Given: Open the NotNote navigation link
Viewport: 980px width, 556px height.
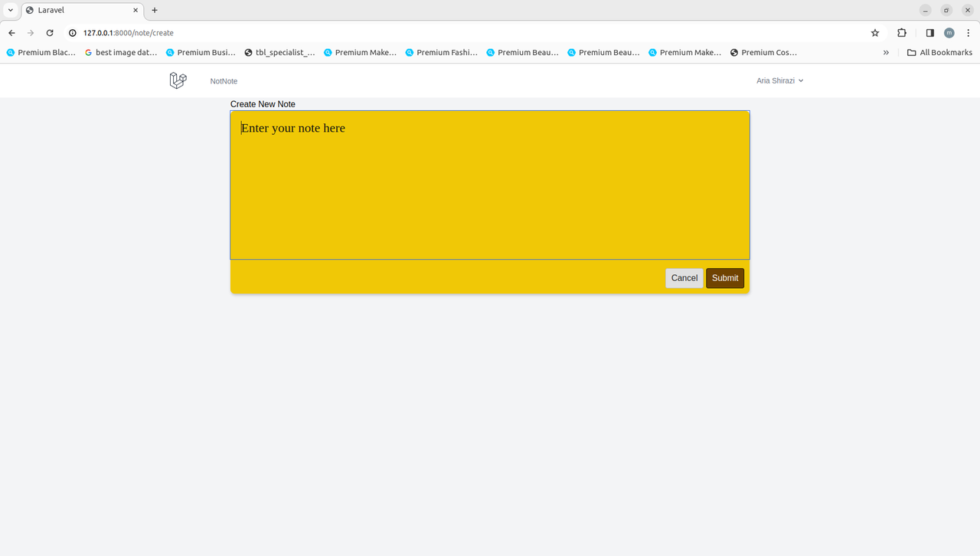Looking at the screenshot, I should (224, 81).
